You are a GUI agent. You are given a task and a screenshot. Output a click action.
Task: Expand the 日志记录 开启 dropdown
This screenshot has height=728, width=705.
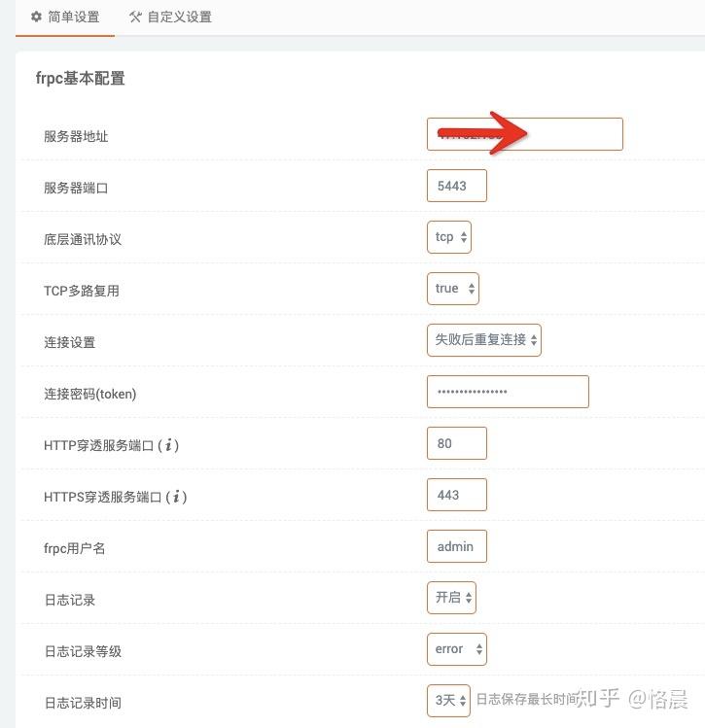pyautogui.click(x=451, y=598)
